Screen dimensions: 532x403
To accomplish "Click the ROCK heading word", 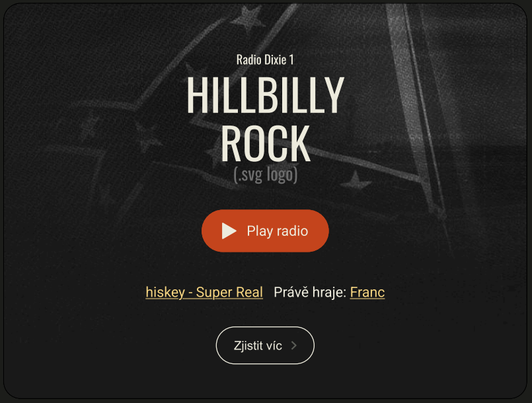I will (265, 143).
